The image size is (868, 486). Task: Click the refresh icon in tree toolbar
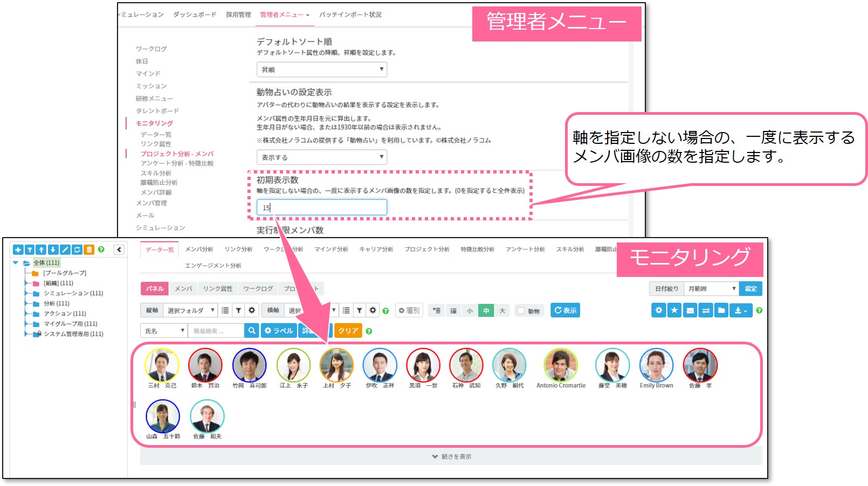click(77, 249)
